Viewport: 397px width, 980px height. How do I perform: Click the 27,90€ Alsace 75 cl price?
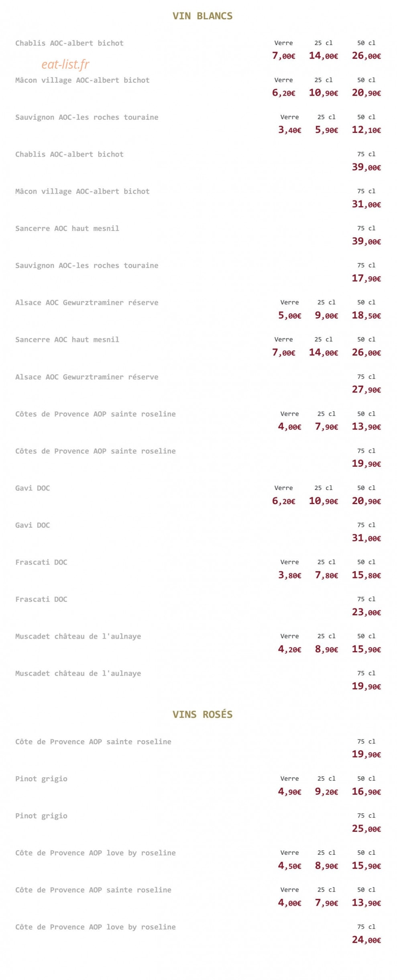click(366, 390)
